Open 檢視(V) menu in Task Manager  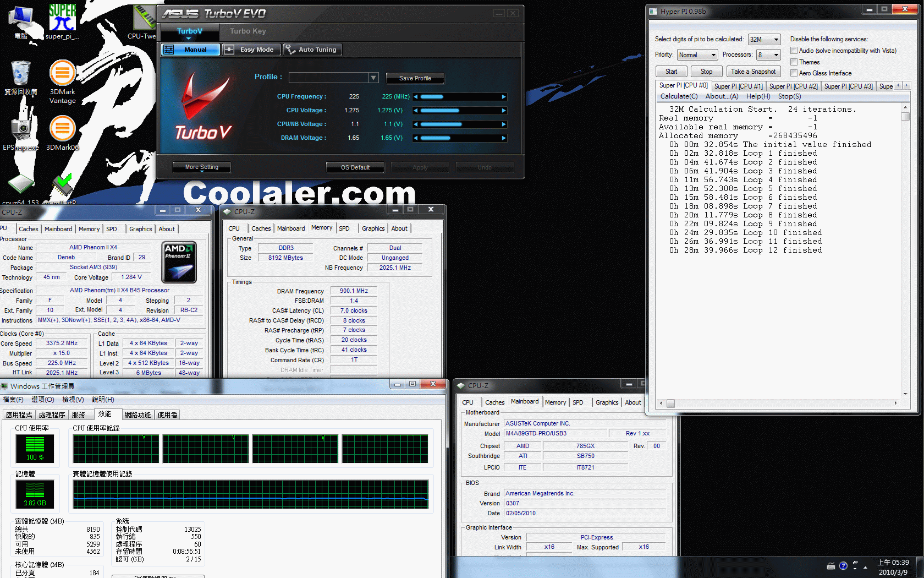point(73,400)
